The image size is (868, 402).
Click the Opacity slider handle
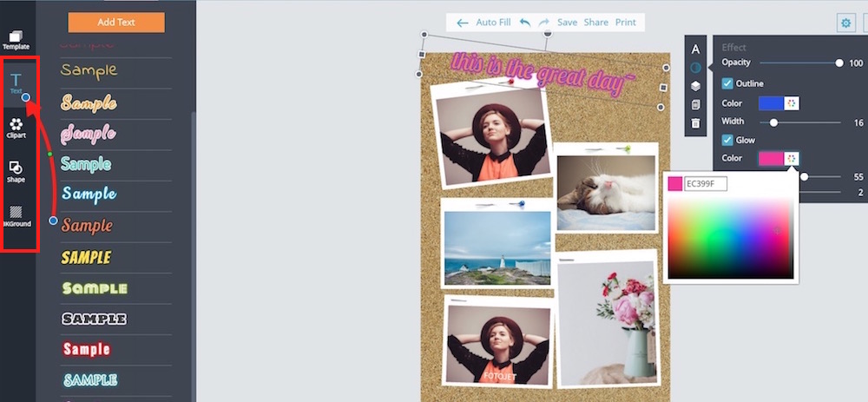[x=838, y=63]
